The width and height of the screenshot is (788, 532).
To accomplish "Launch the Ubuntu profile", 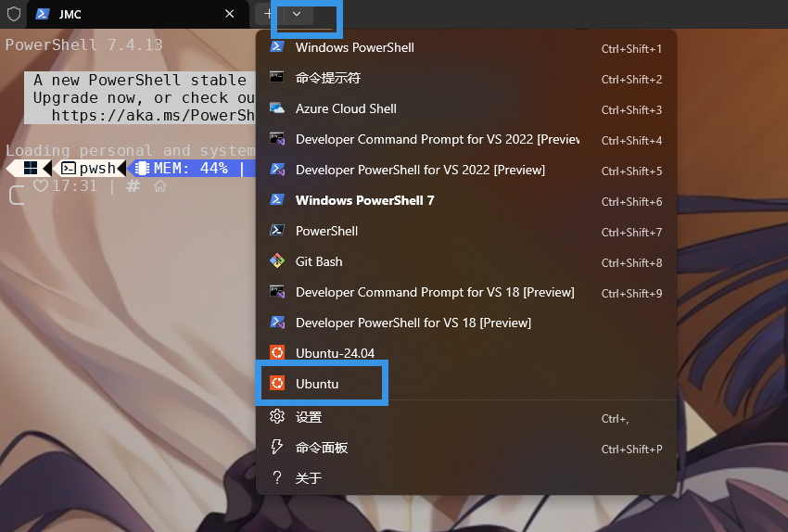I will pos(466,384).
